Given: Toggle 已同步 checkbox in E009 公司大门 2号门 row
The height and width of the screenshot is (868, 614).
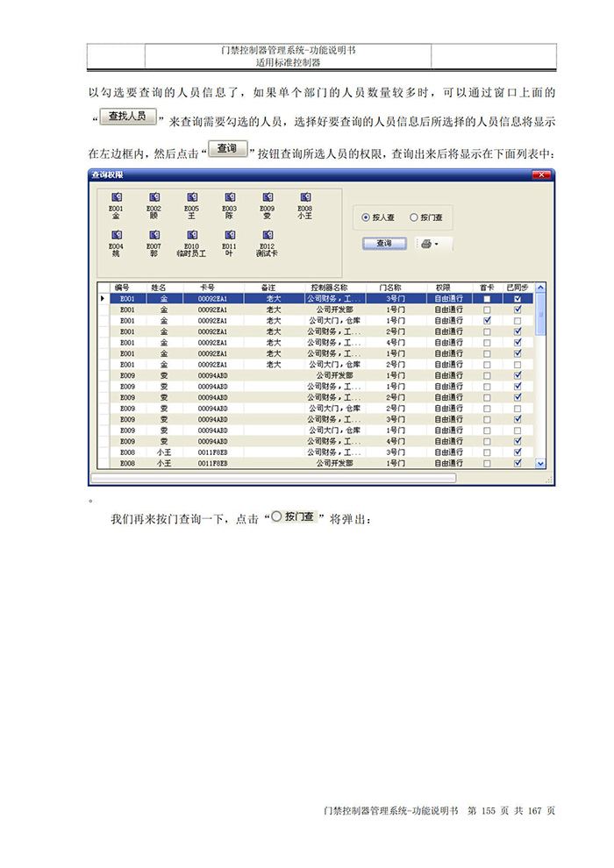Looking at the screenshot, I should tap(518, 409).
